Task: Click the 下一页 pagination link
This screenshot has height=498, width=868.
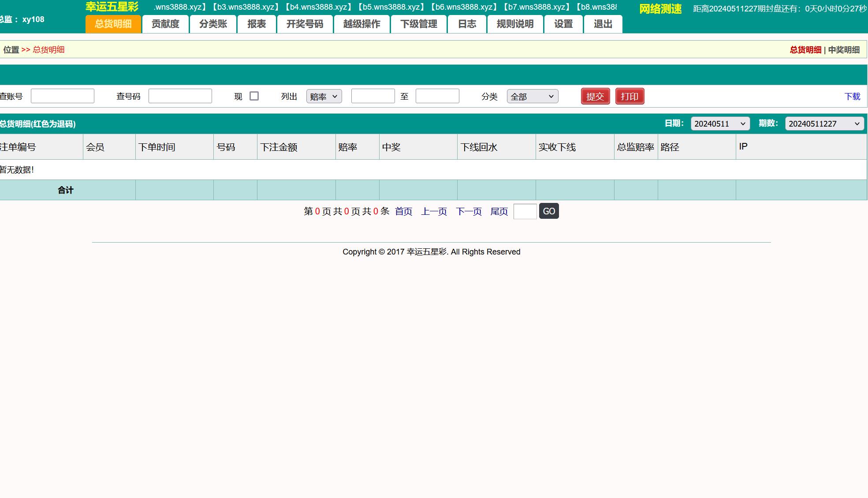Action: pyautogui.click(x=469, y=212)
